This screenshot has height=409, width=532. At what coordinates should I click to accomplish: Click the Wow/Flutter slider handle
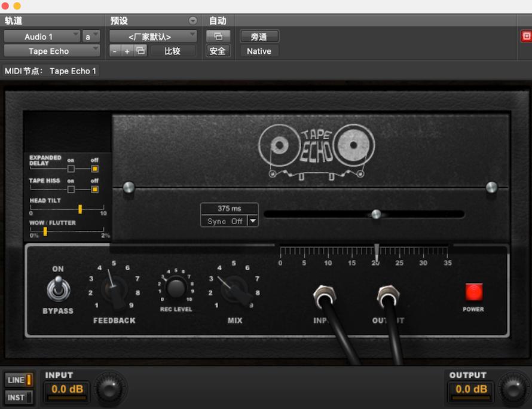pyautogui.click(x=45, y=231)
